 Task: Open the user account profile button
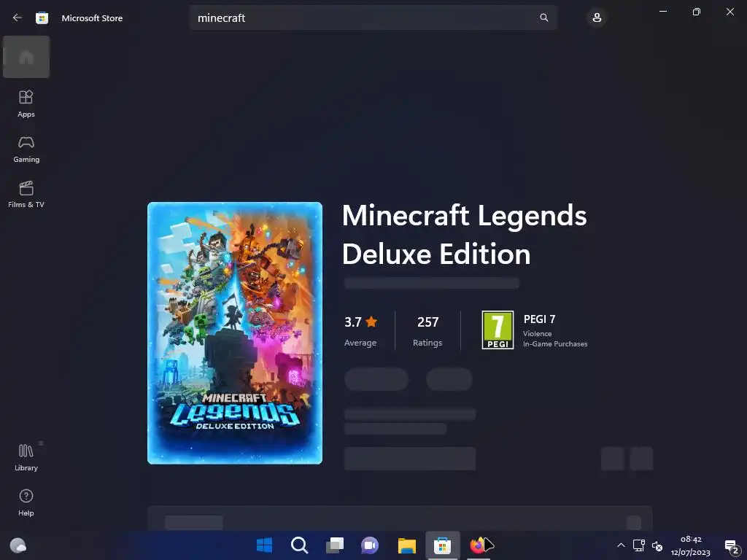[597, 17]
